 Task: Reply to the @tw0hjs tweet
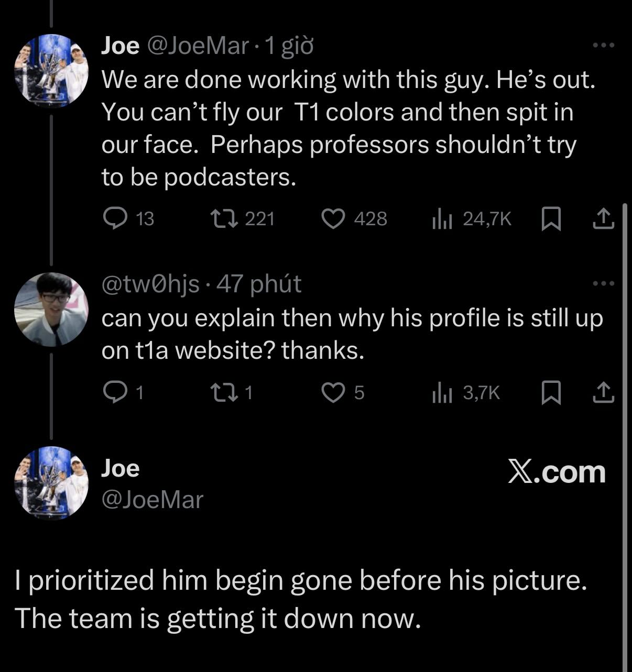coord(113,392)
